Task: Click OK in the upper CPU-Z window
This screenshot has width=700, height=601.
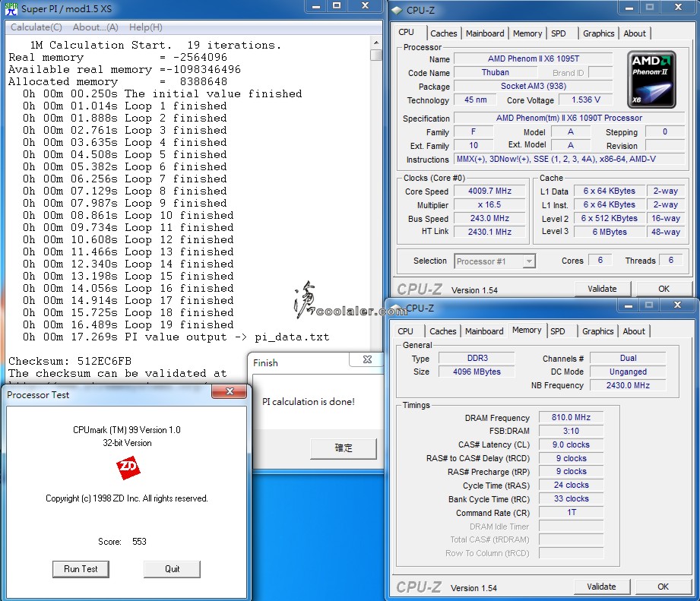Action: point(664,289)
